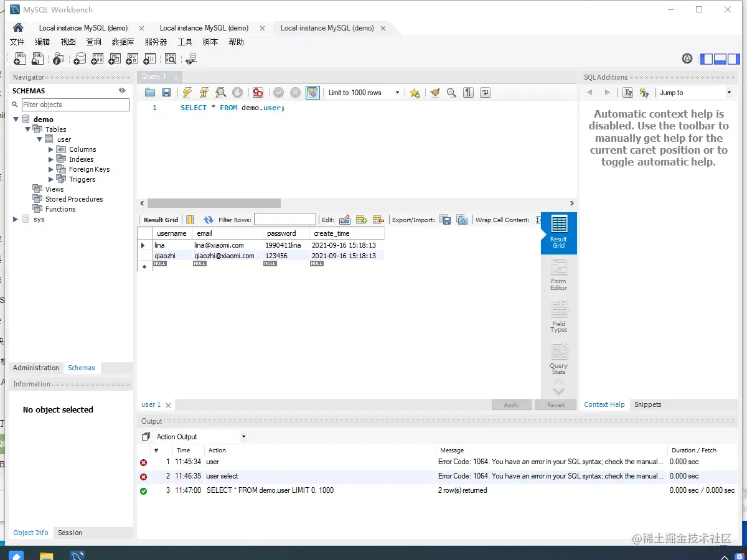Save snippet with the star icon

(415, 93)
